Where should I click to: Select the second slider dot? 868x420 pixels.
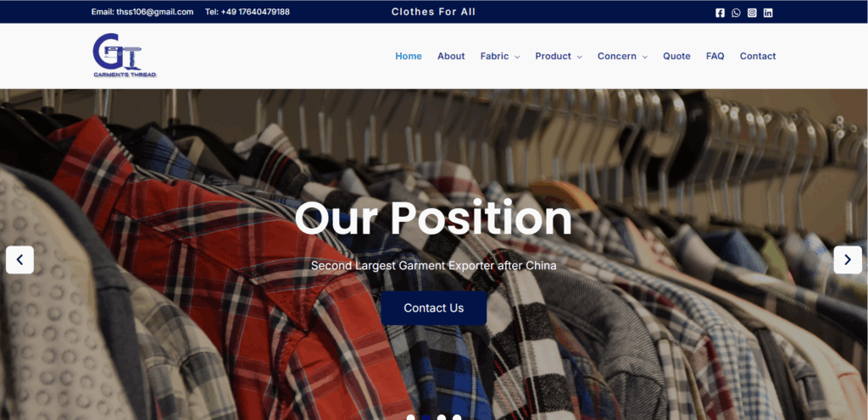pyautogui.click(x=426, y=417)
